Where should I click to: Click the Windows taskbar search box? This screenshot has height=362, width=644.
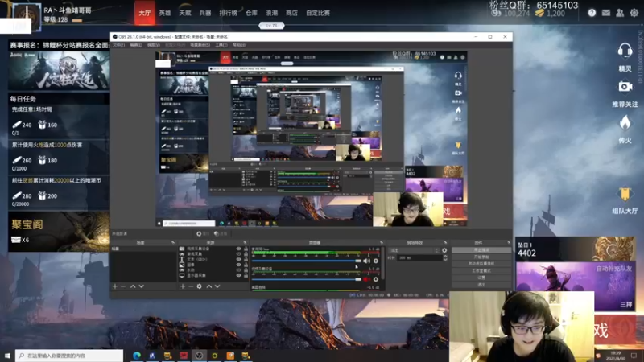coord(69,356)
